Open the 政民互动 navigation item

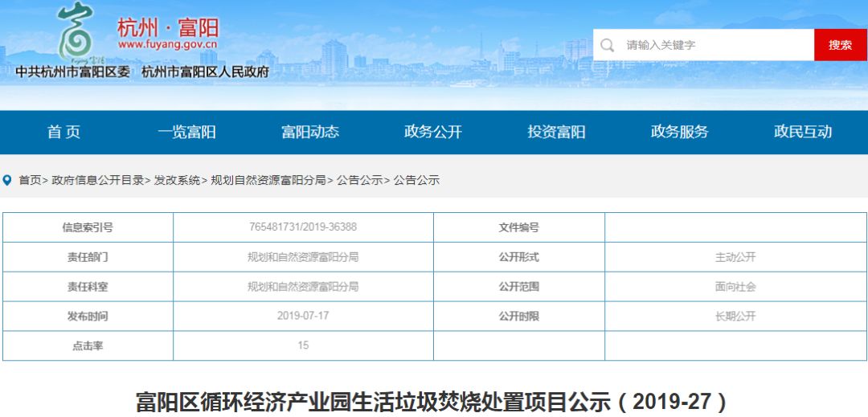click(803, 133)
